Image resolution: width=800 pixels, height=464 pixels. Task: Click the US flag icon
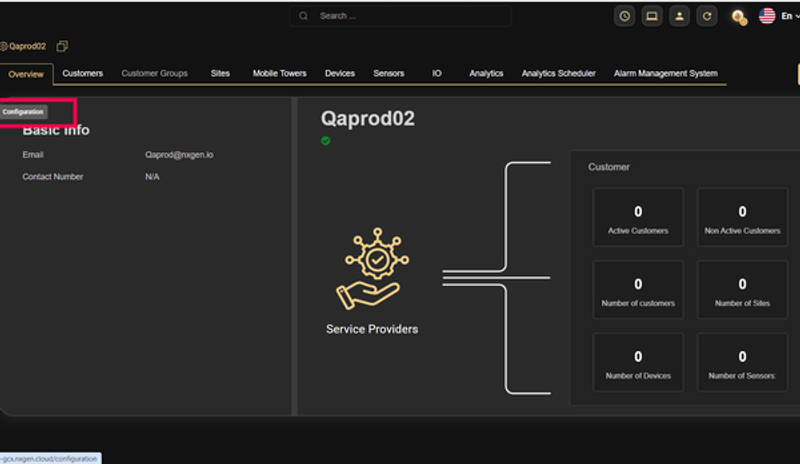(767, 16)
